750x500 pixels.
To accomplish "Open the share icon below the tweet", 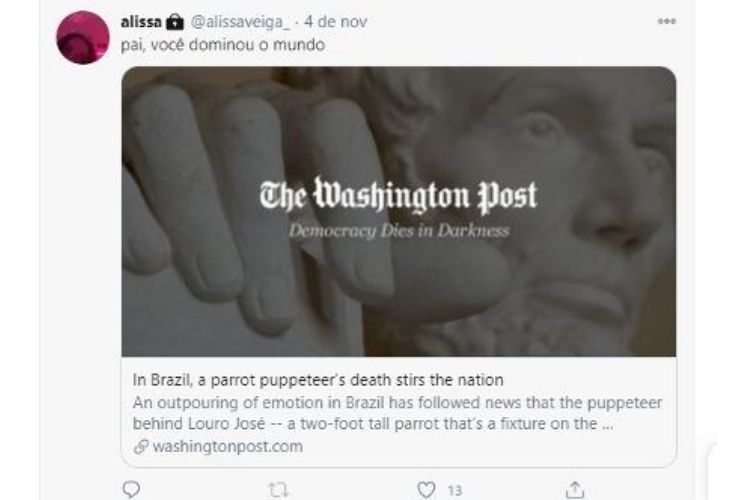I will [575, 489].
